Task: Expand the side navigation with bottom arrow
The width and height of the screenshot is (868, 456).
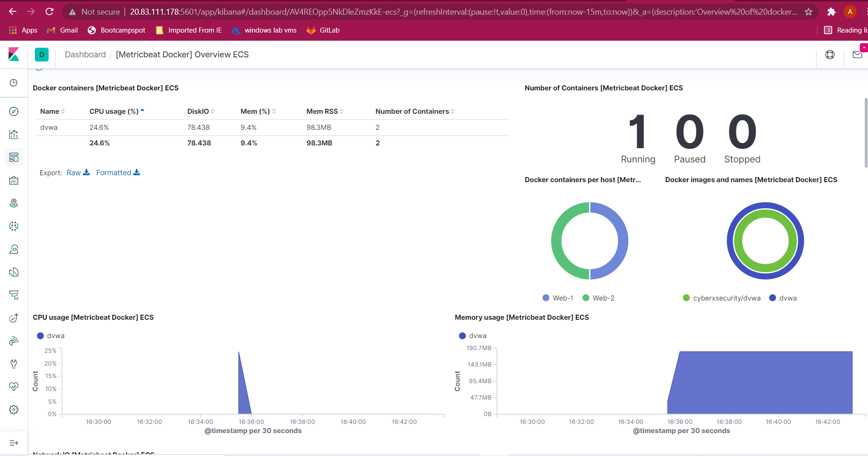Action: (x=14, y=443)
